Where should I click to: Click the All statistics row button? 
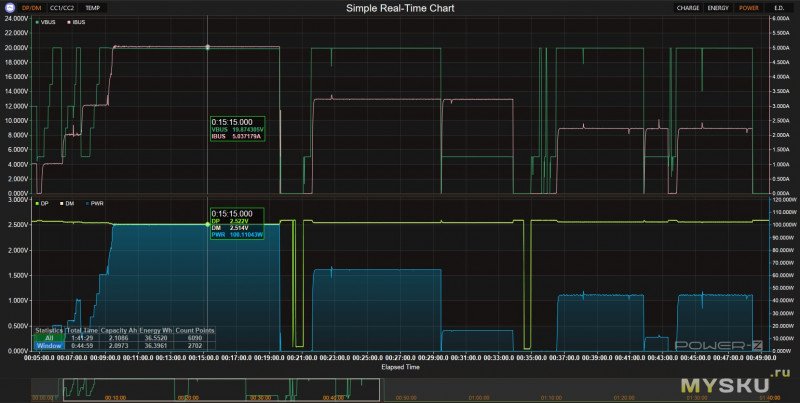coord(49,338)
